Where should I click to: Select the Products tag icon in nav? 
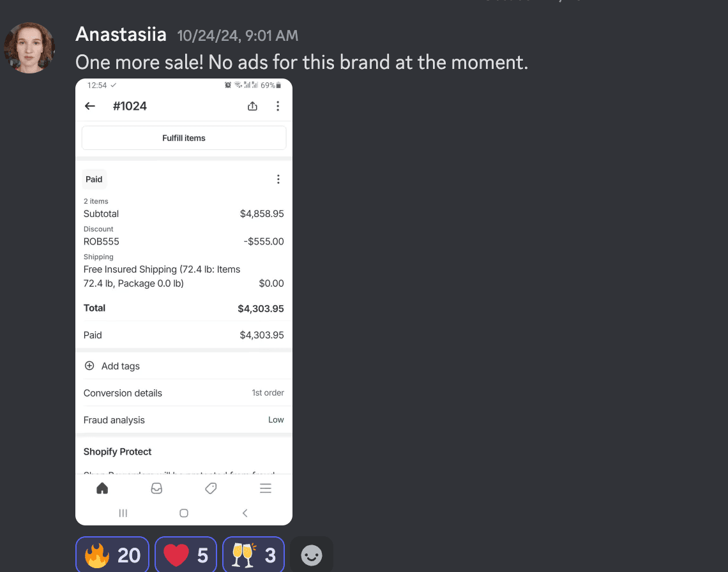point(211,488)
